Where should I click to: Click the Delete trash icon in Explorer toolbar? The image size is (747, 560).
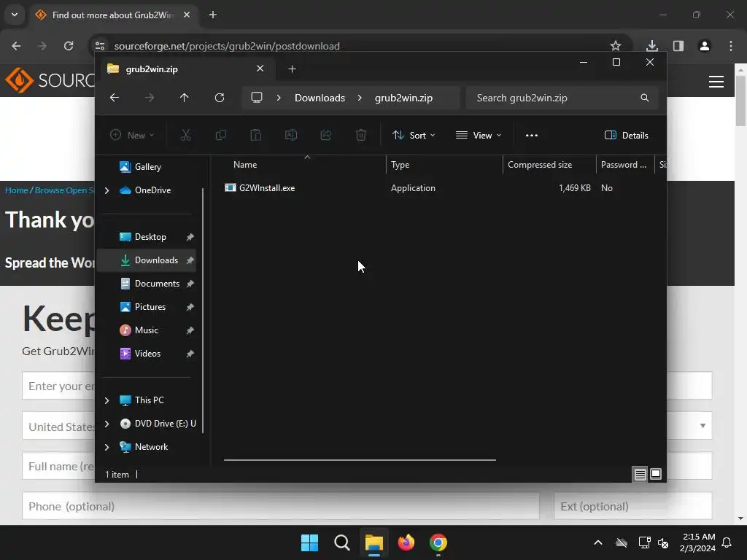click(361, 135)
